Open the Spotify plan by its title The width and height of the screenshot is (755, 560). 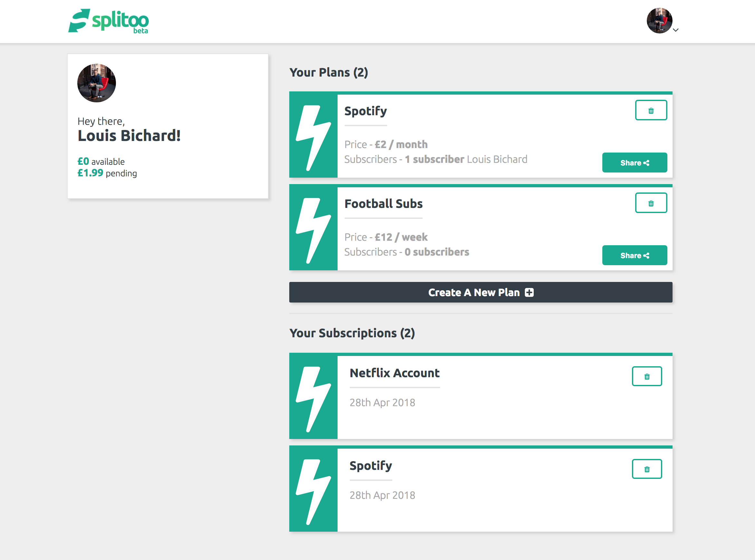coord(366,111)
